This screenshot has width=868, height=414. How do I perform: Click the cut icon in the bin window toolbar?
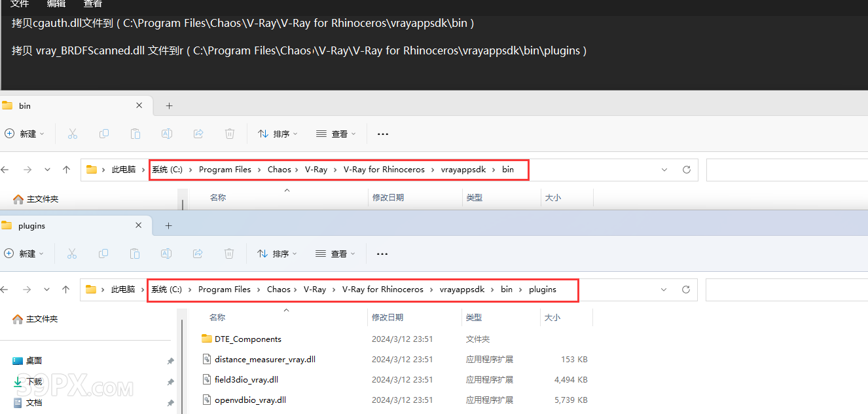[73, 134]
